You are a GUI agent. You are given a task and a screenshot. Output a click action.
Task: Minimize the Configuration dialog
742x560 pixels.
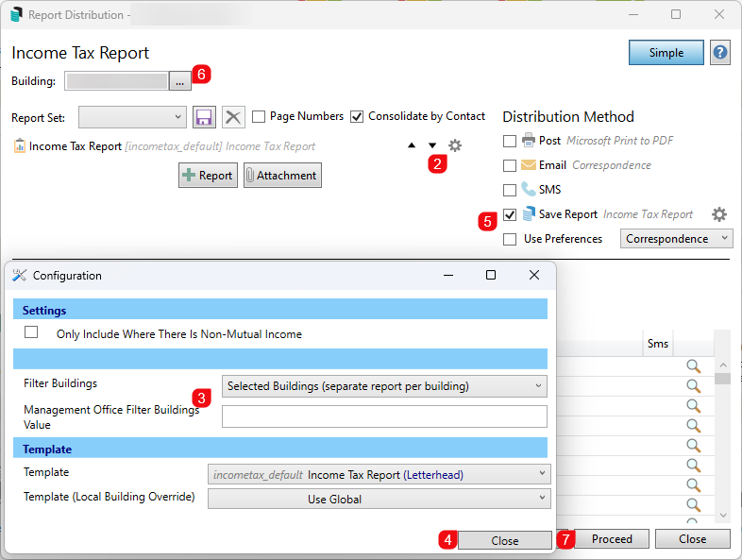coord(448,275)
